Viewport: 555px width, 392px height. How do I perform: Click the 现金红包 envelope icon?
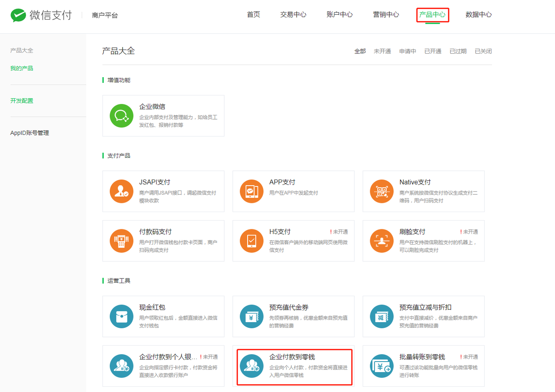click(x=121, y=317)
